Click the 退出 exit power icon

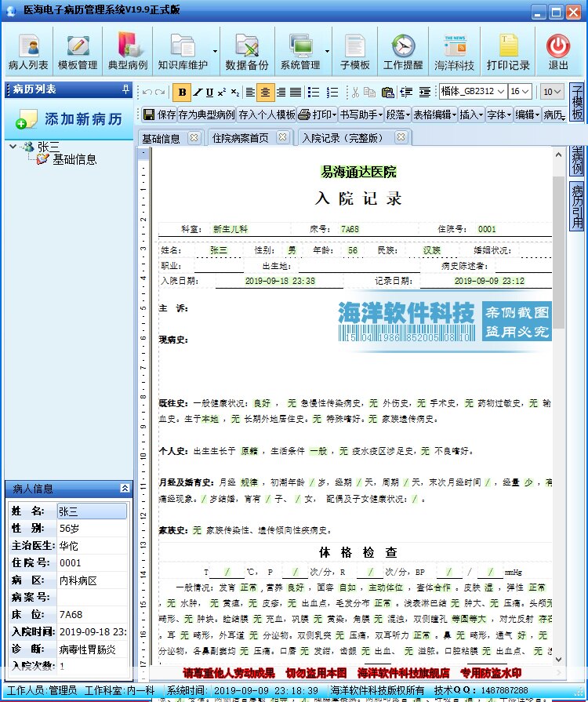[x=558, y=52]
